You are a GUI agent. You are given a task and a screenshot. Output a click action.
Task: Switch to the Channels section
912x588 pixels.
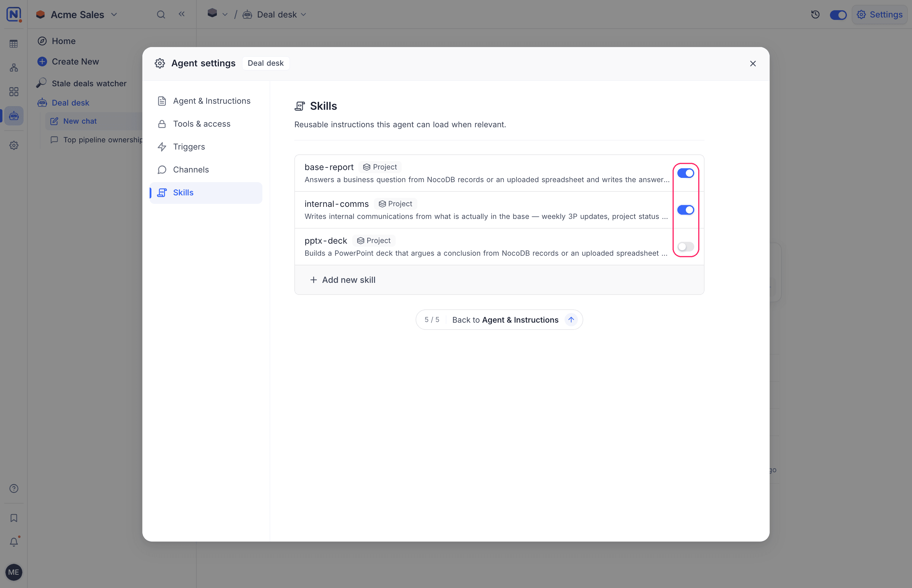(x=206, y=169)
